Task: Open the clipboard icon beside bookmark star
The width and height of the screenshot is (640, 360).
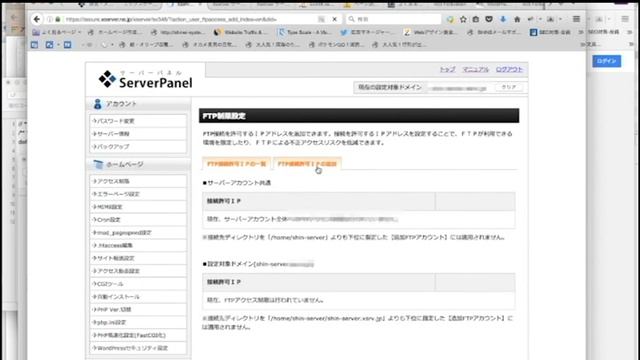Action: [x=476, y=19]
